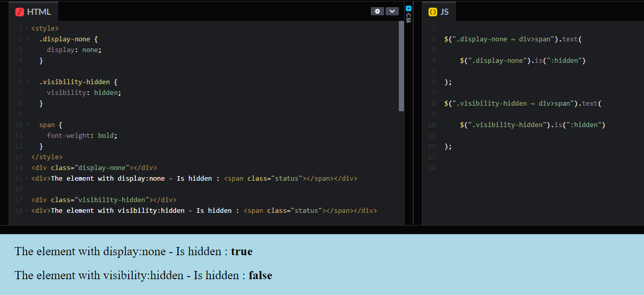The width and height of the screenshot is (644, 295).
Task: Click the bold true result text
Action: pyautogui.click(x=241, y=251)
